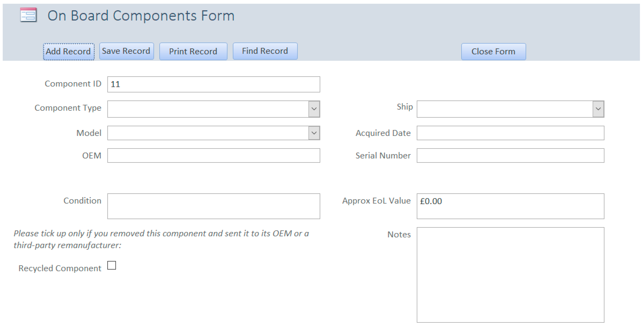The height and width of the screenshot is (329, 644).
Task: Click the Approx EoL Value field
Action: click(510, 206)
